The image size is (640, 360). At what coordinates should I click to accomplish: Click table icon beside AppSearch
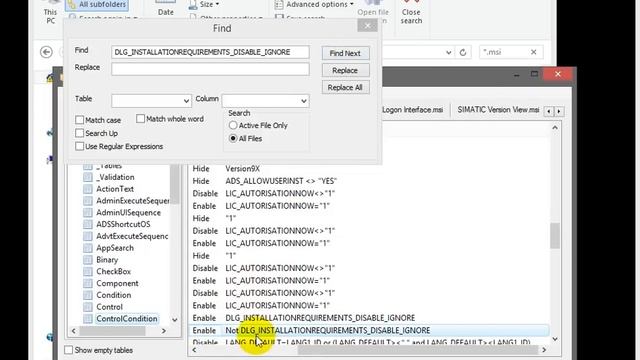click(88, 248)
